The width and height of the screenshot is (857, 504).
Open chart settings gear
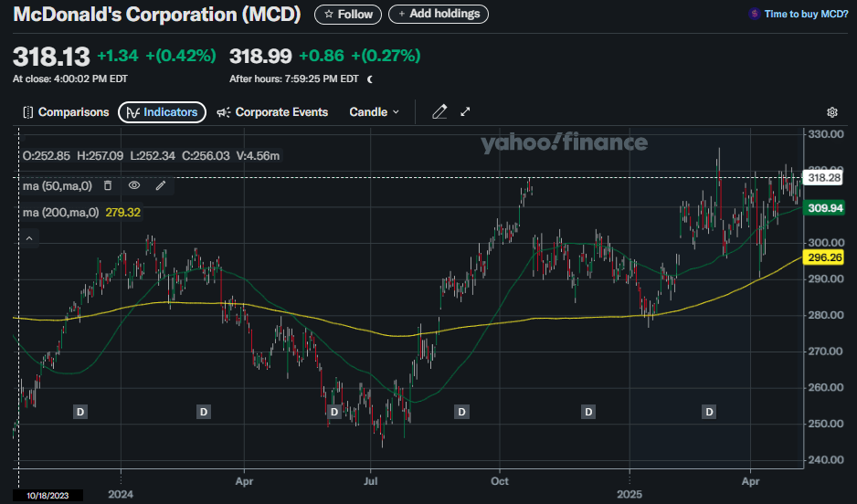pos(831,112)
